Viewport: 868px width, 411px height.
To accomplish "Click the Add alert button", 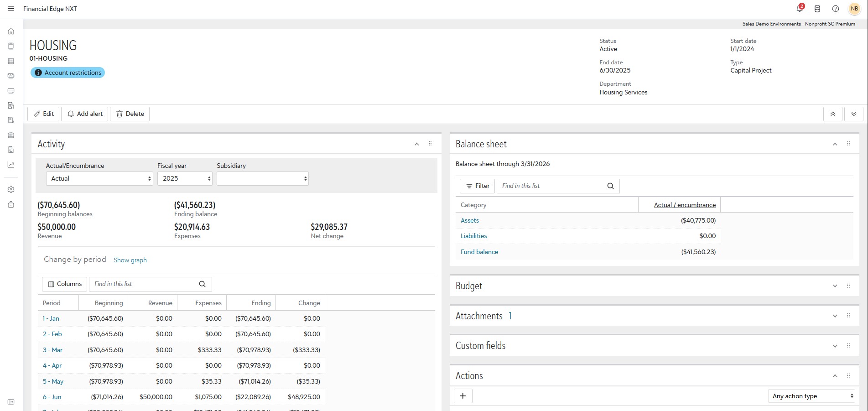I will pos(85,114).
